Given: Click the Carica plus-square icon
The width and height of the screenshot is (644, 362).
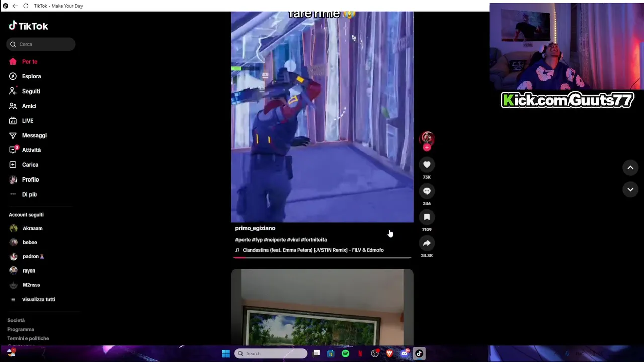Looking at the screenshot, I should [x=13, y=164].
